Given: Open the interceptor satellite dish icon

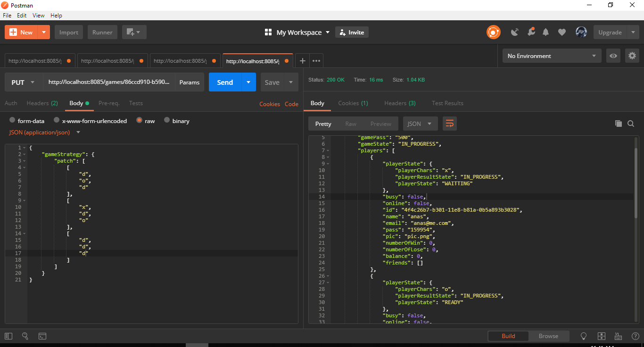Looking at the screenshot, I should [515, 32].
